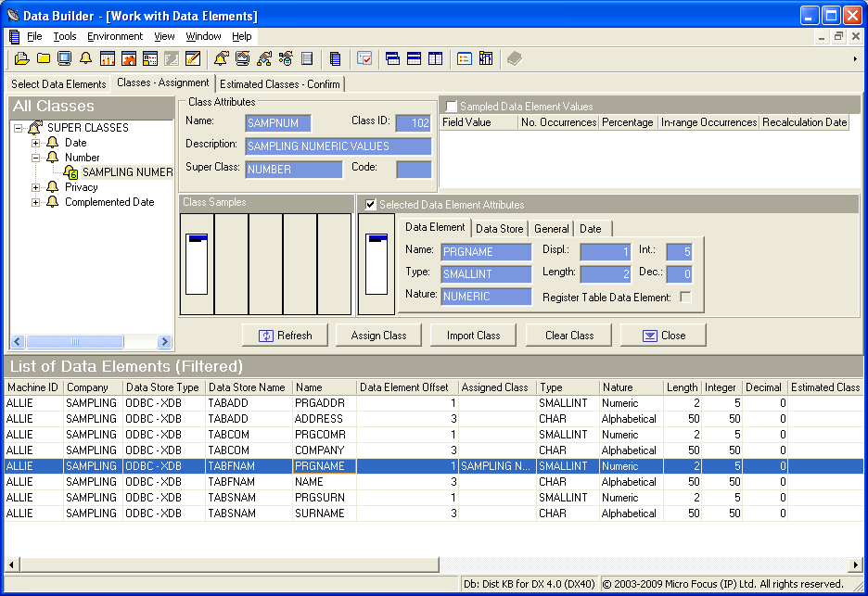This screenshot has width=868, height=596.
Task: Expand the Complemented Date tree node
Action: [35, 202]
